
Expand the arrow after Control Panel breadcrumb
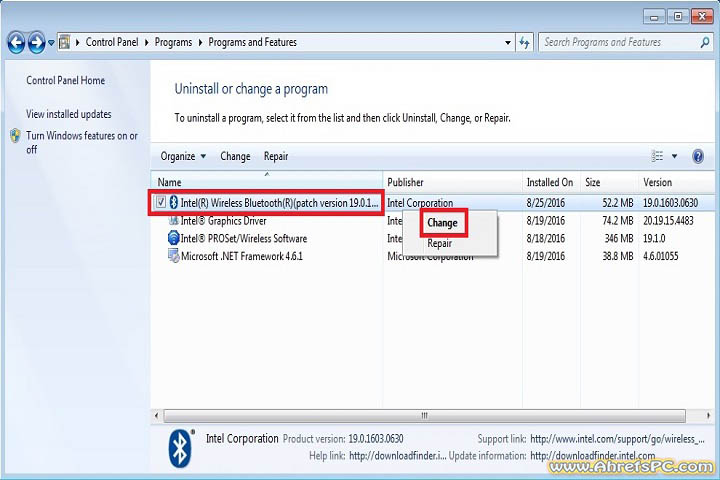[x=146, y=43]
